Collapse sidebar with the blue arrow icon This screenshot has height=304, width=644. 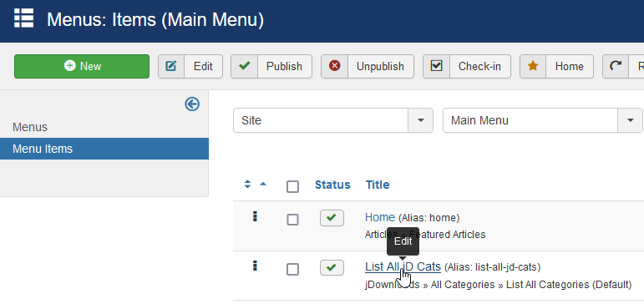[x=192, y=104]
